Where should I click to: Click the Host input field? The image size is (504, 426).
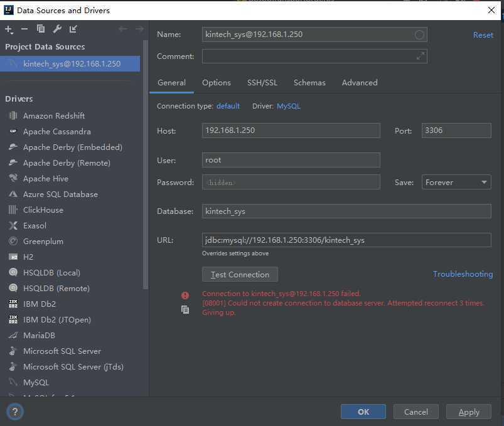click(x=291, y=130)
